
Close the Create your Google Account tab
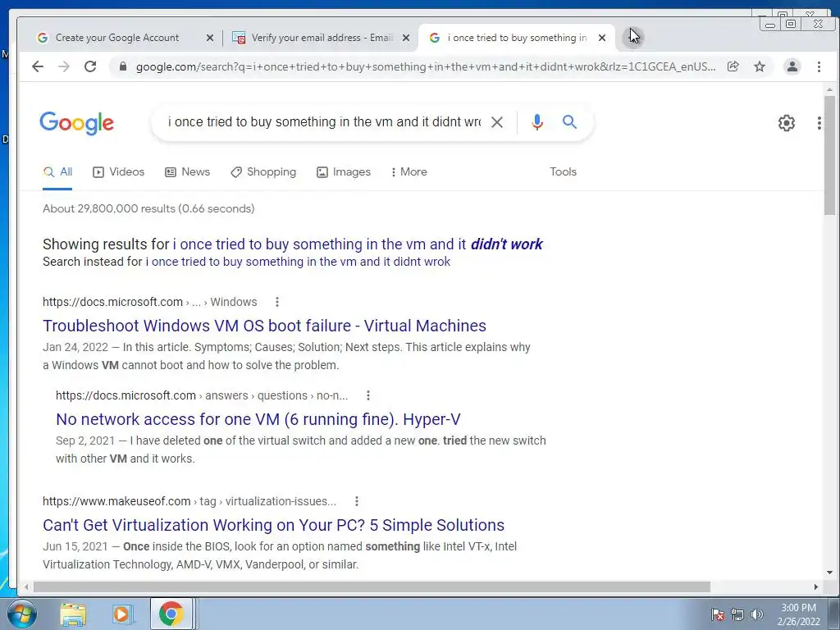click(210, 38)
